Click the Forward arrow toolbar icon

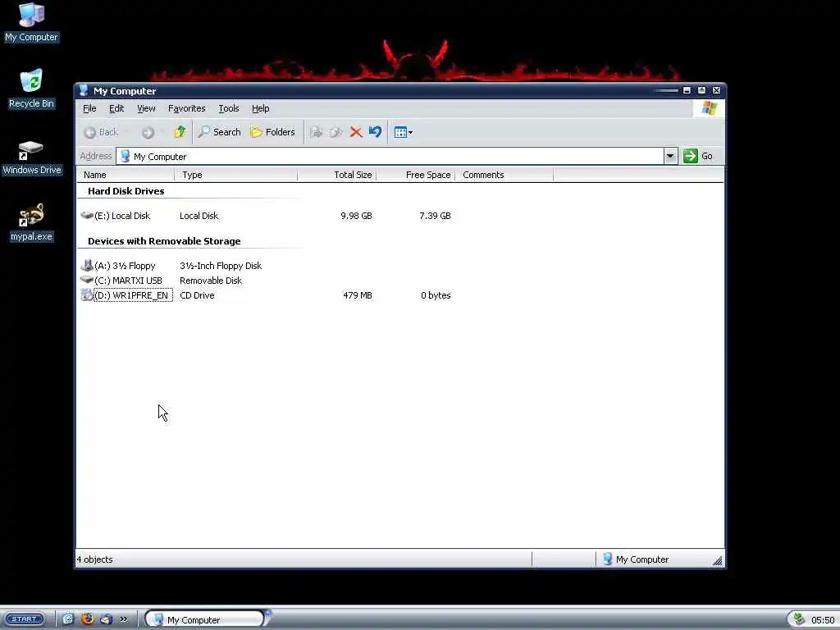point(148,132)
